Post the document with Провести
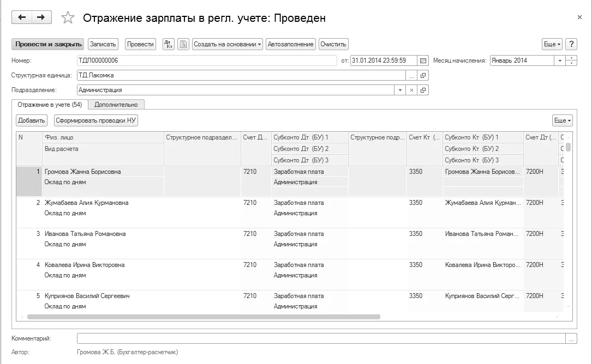Image resolution: width=592 pixels, height=364 pixels. [x=140, y=44]
